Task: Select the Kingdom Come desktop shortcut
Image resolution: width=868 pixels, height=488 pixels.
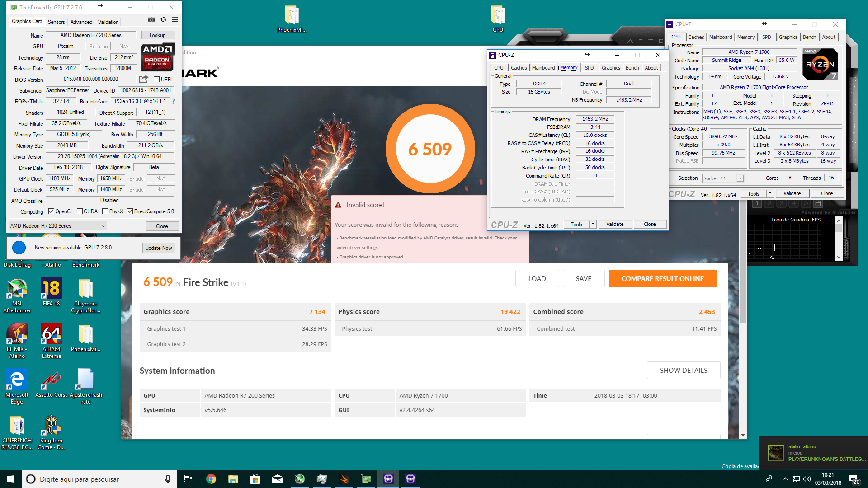Action: point(51,433)
